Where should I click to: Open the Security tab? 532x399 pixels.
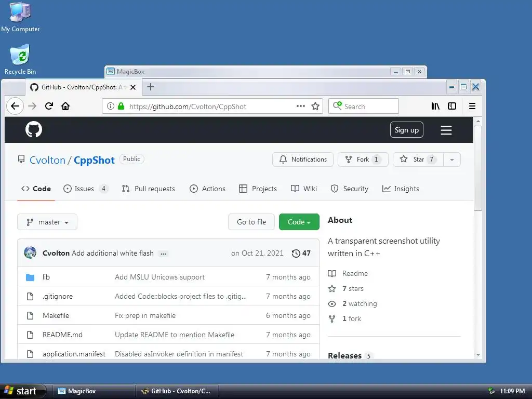[x=350, y=189]
